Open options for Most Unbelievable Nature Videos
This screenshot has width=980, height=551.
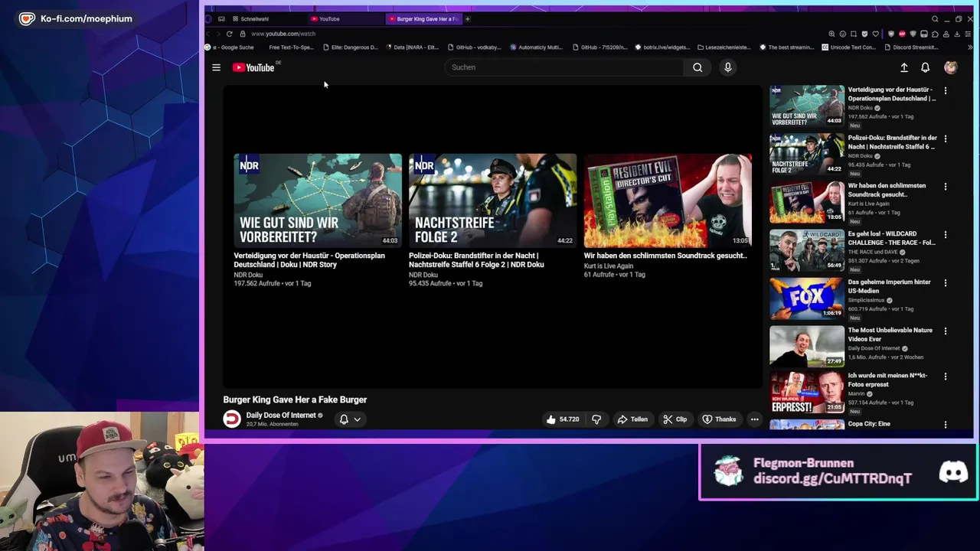(946, 331)
